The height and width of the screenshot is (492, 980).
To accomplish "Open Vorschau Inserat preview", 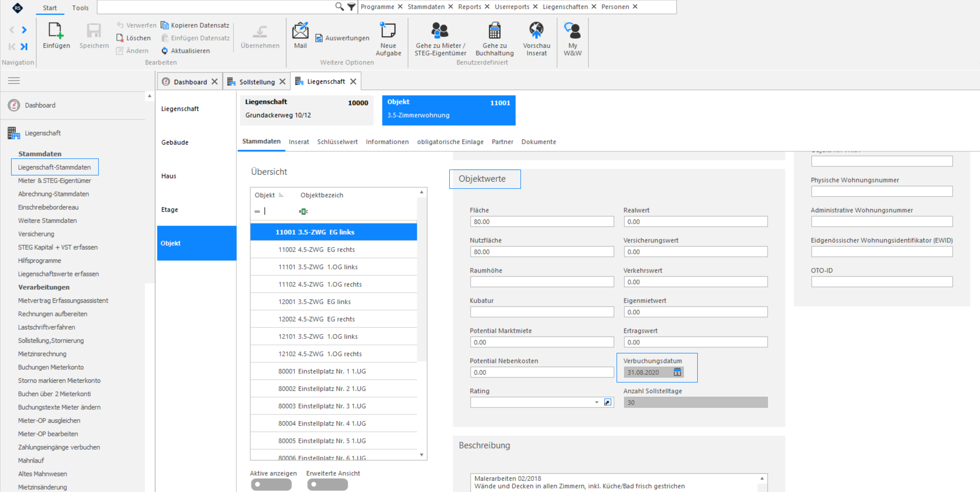I will pos(536,30).
